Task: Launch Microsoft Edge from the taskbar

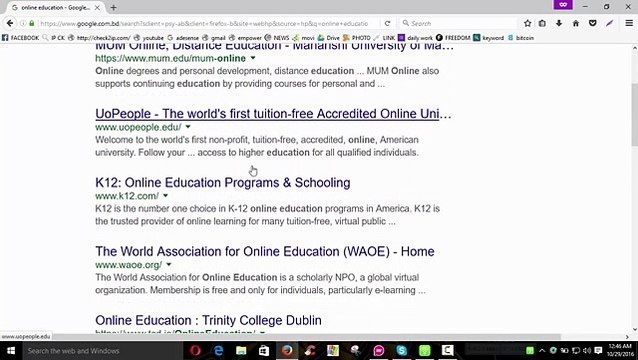Action: [x=218, y=350]
